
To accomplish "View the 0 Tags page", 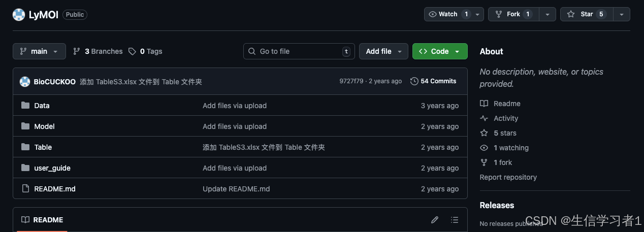I will pos(145,51).
